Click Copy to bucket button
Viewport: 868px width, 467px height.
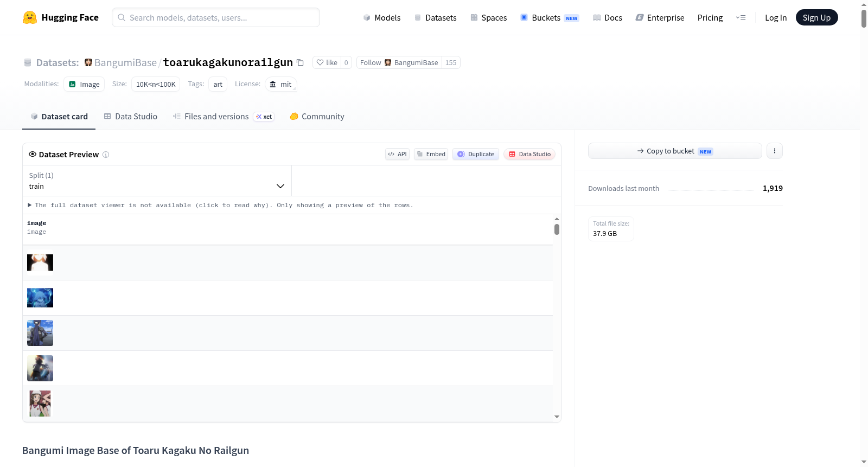pos(675,151)
